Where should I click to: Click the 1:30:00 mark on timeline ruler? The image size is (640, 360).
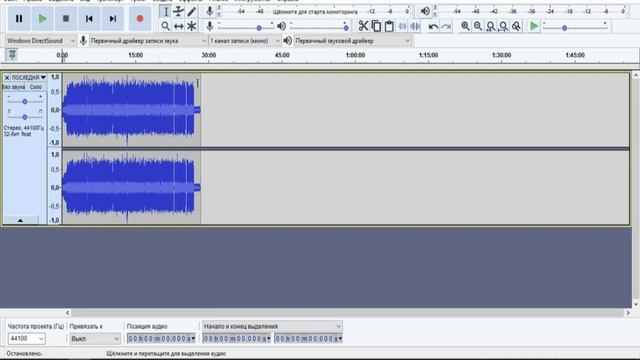pyautogui.click(x=501, y=55)
